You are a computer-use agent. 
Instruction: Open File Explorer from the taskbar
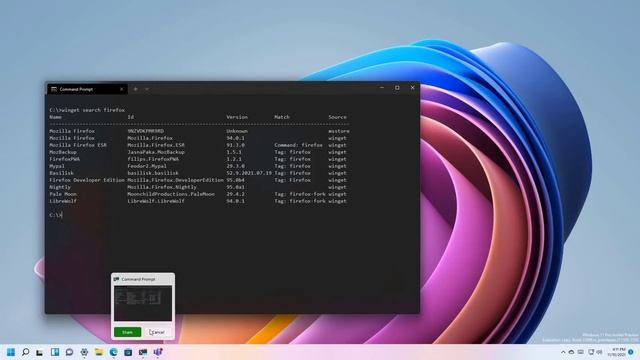pos(99,352)
